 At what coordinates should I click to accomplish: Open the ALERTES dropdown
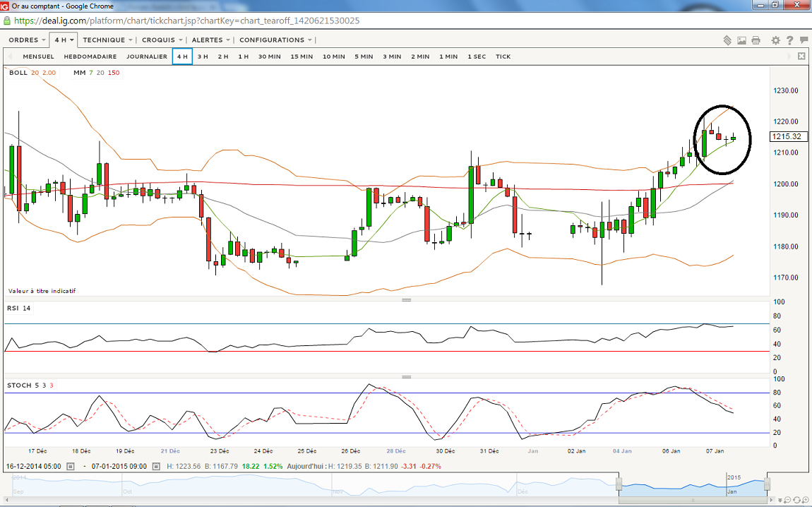(x=211, y=40)
